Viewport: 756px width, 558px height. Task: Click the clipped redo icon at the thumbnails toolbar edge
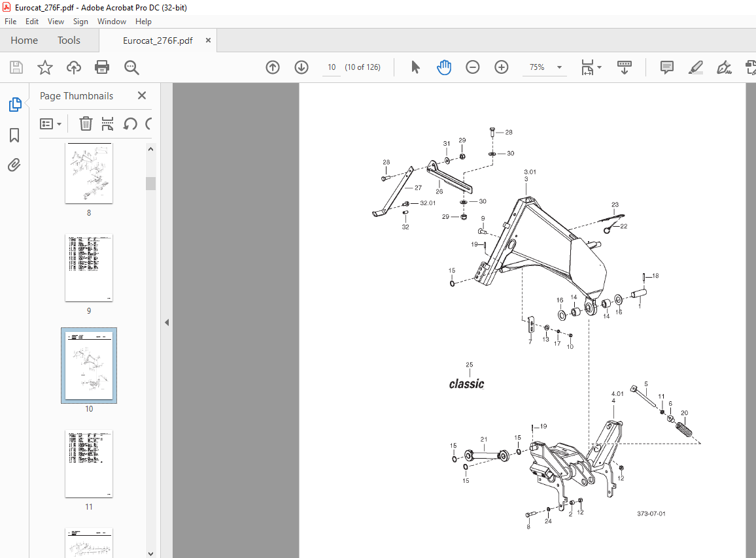(148, 124)
